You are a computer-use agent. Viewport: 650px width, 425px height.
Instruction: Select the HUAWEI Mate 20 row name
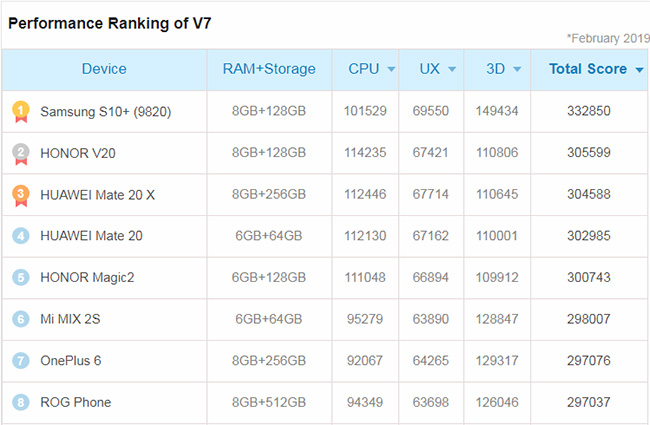pos(91,236)
